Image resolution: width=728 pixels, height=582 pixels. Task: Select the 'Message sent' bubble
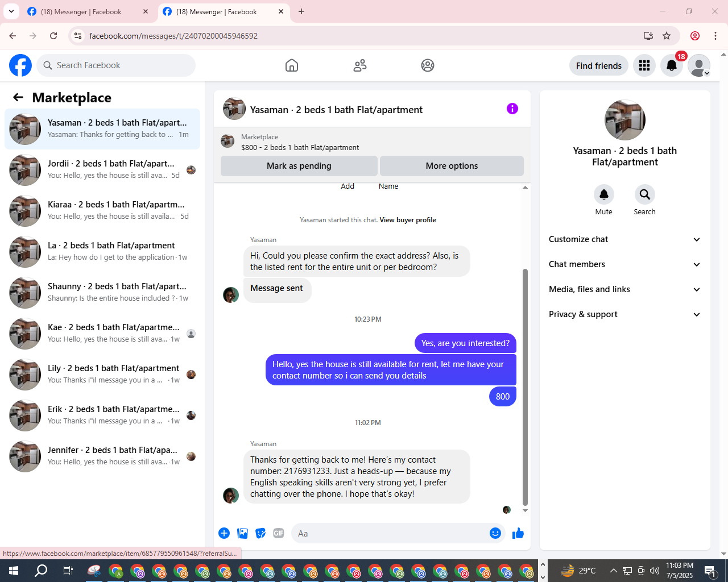[x=277, y=289]
